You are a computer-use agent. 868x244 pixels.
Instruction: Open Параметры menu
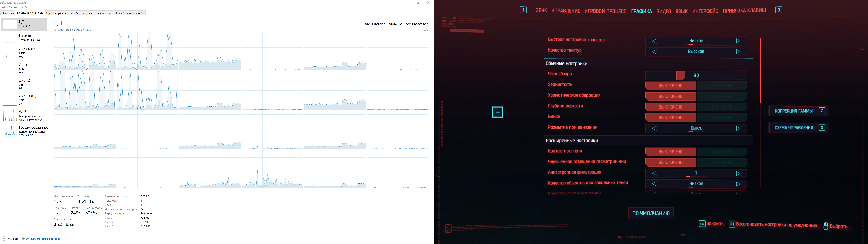(x=16, y=7)
